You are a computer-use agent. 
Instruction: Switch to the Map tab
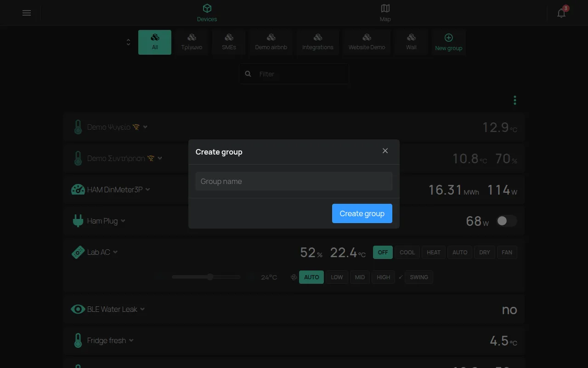(385, 13)
